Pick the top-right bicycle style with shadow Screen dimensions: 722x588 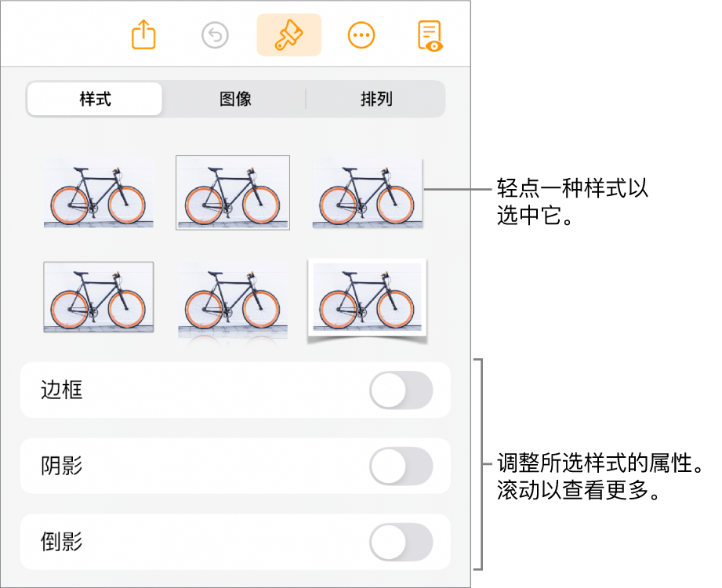point(367,193)
